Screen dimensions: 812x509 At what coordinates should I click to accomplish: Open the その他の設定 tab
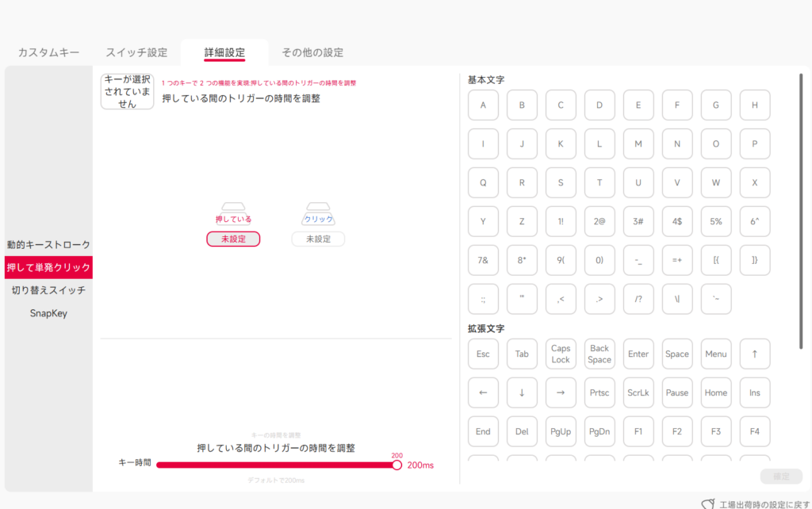312,53
